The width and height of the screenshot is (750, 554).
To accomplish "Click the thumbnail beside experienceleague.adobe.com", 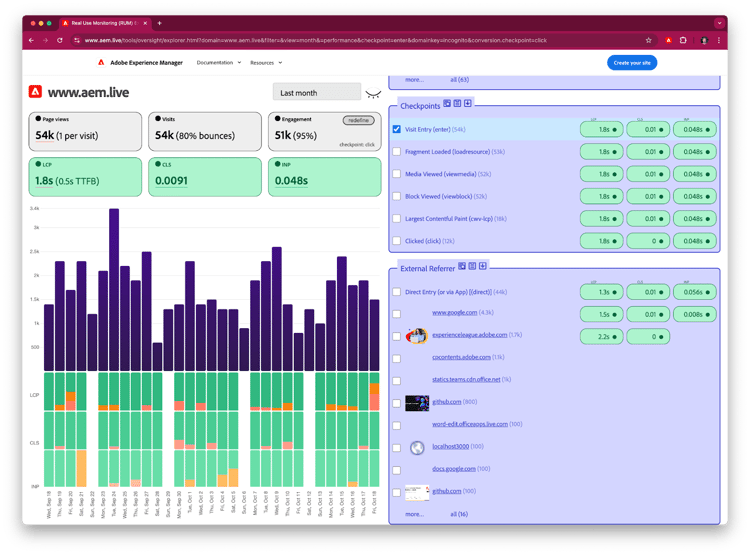I will pyautogui.click(x=417, y=336).
